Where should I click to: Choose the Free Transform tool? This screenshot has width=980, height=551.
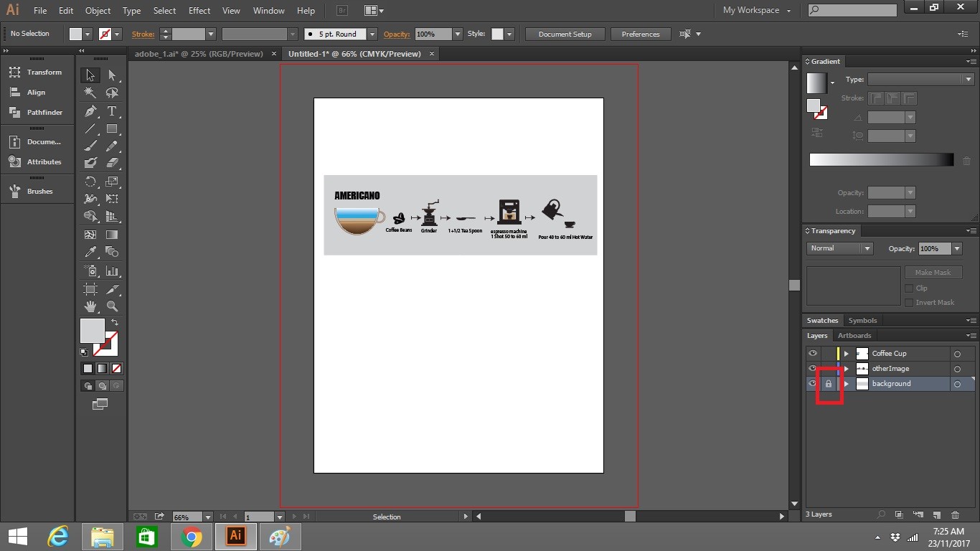[112, 199]
